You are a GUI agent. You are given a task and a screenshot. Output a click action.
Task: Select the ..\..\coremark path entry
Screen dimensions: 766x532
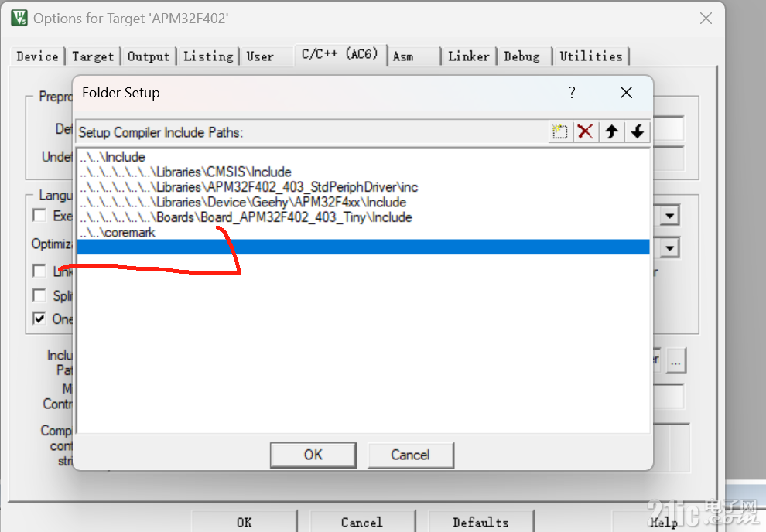(363, 232)
